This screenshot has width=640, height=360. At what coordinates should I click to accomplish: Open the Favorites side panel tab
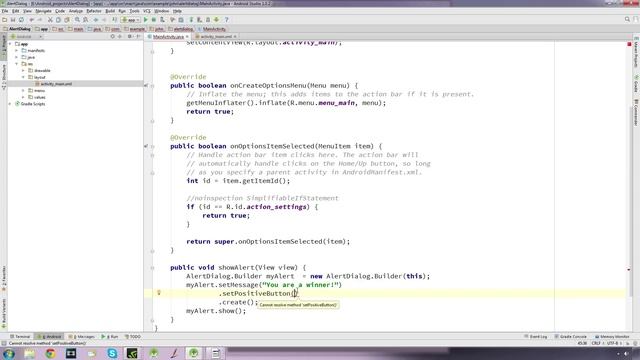[x=4, y=278]
